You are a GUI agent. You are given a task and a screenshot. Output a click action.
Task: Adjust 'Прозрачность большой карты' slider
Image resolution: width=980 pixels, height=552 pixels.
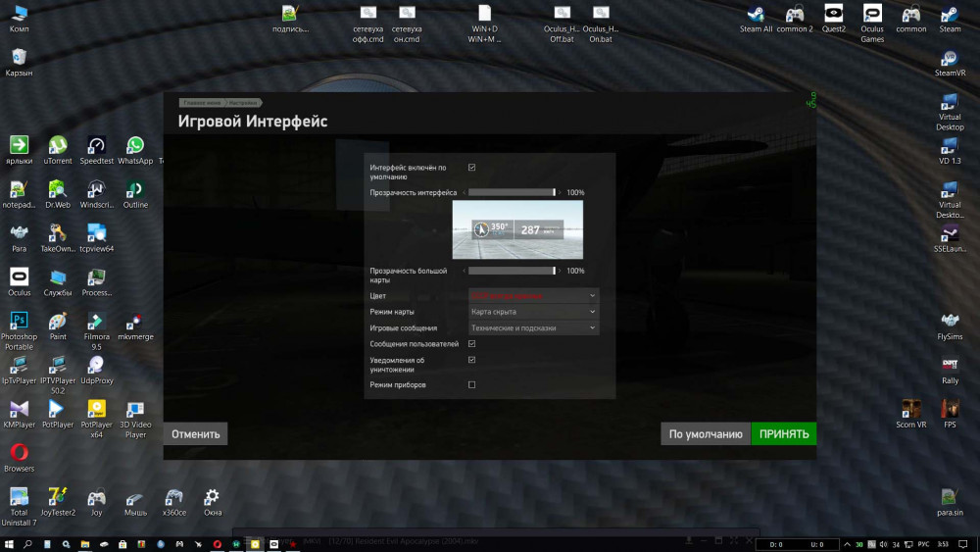click(x=512, y=271)
